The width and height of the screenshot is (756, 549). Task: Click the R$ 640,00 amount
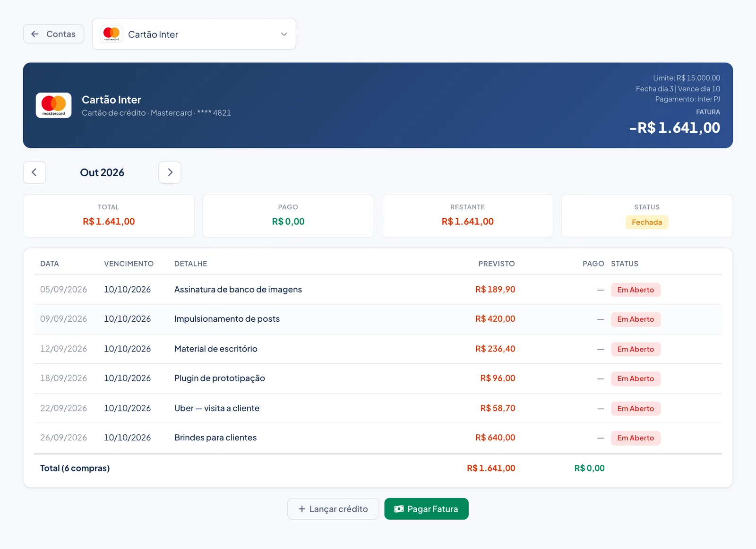pyautogui.click(x=495, y=437)
